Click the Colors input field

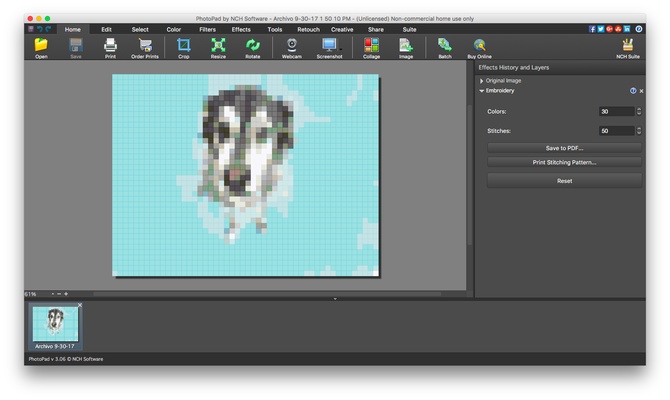click(x=617, y=111)
